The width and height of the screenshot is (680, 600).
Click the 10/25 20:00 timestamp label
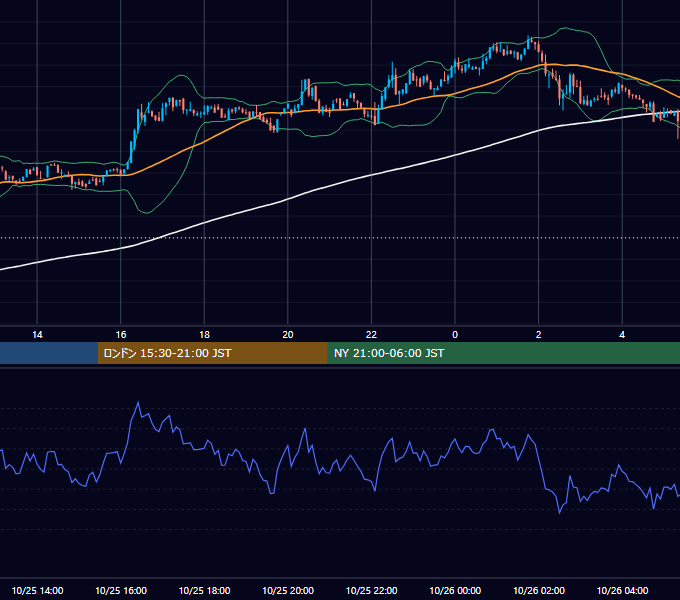coord(288,590)
